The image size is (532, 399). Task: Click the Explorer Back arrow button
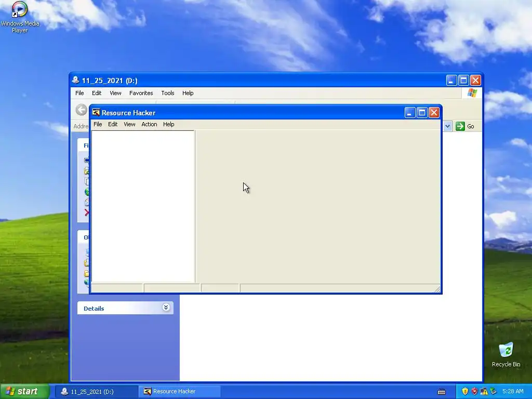82,110
